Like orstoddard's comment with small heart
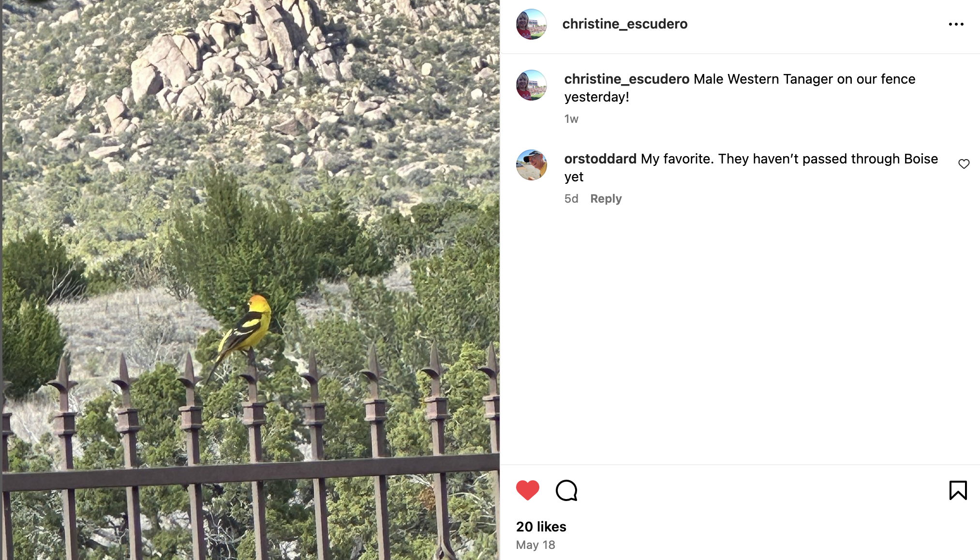This screenshot has width=980, height=560. click(x=964, y=164)
